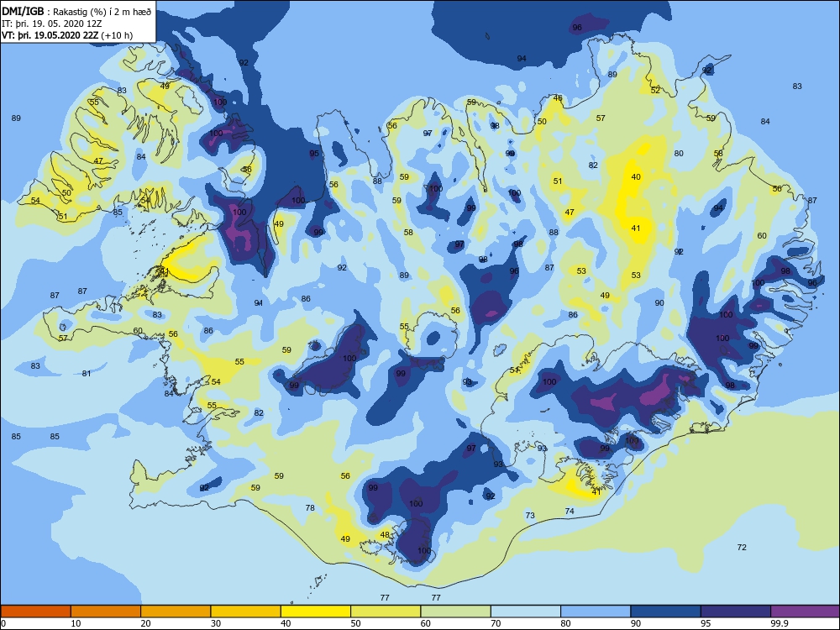Click the '10' tick label on the legend
Viewport: 840px width, 630px height.
76,623
